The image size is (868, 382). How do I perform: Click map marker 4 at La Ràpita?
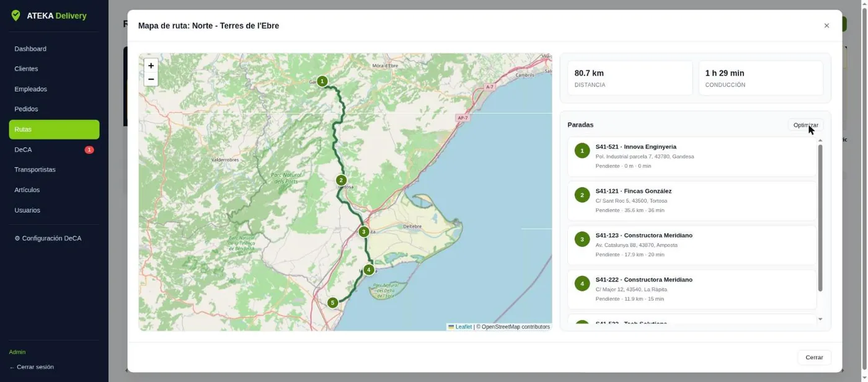[369, 270]
